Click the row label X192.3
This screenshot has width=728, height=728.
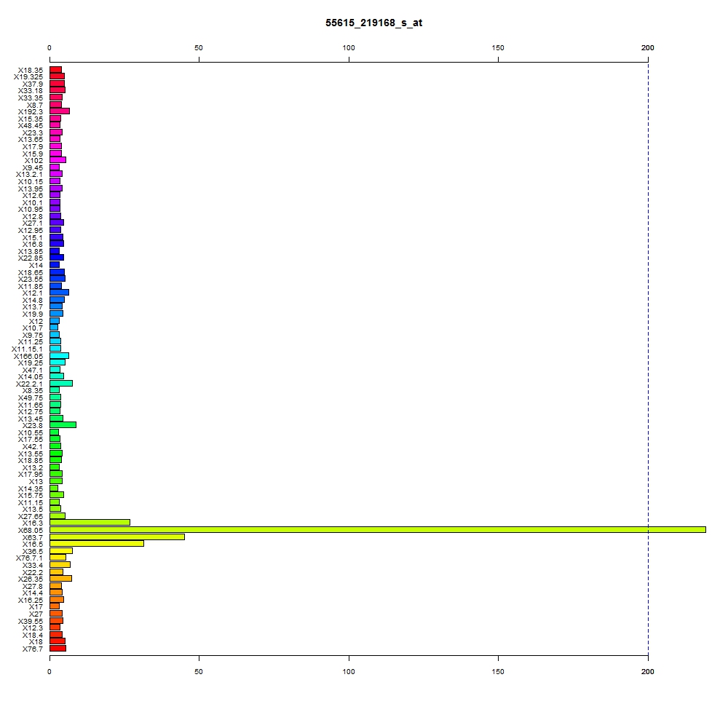31,112
